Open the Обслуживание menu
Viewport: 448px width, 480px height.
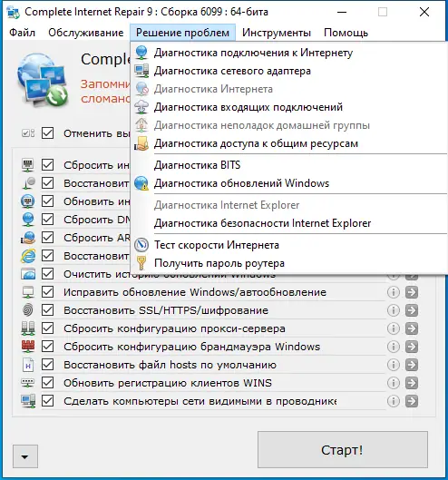(85, 33)
